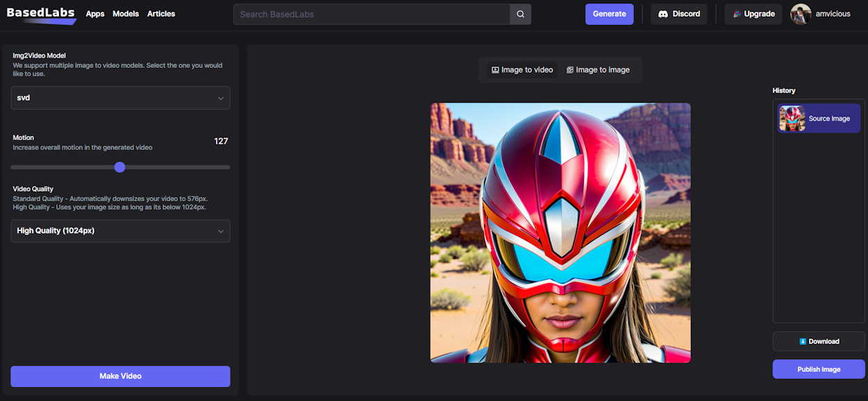Adjust the Motion slider handle

click(x=119, y=167)
